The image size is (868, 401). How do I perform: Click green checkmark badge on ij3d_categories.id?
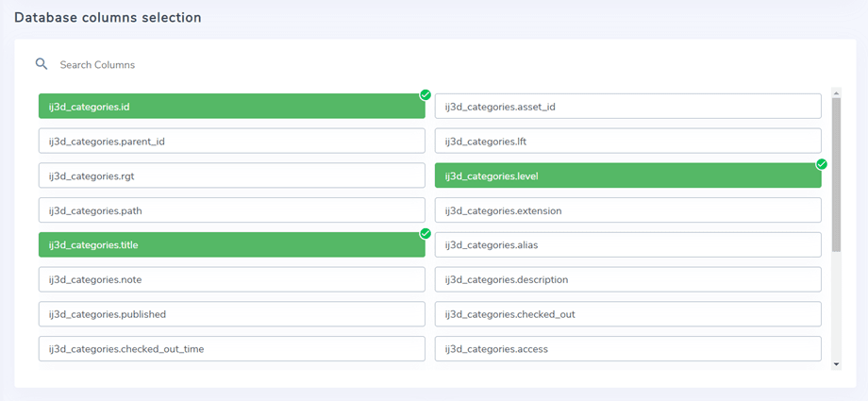[x=426, y=94]
